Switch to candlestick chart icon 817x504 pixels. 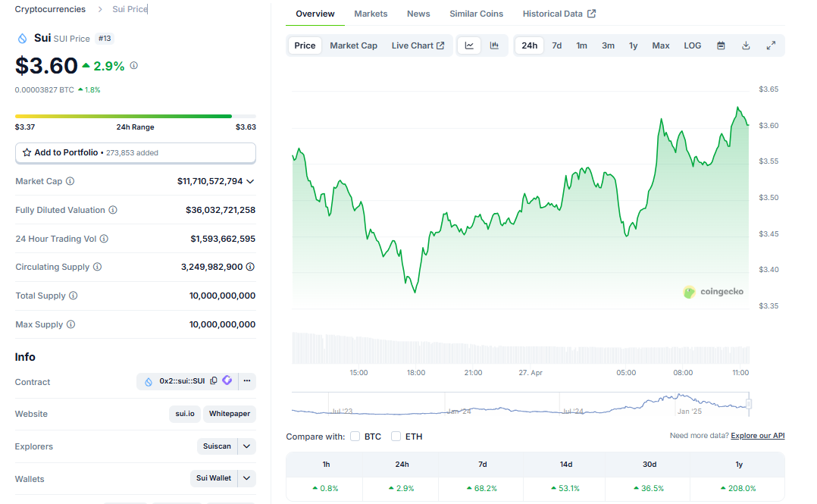point(494,46)
